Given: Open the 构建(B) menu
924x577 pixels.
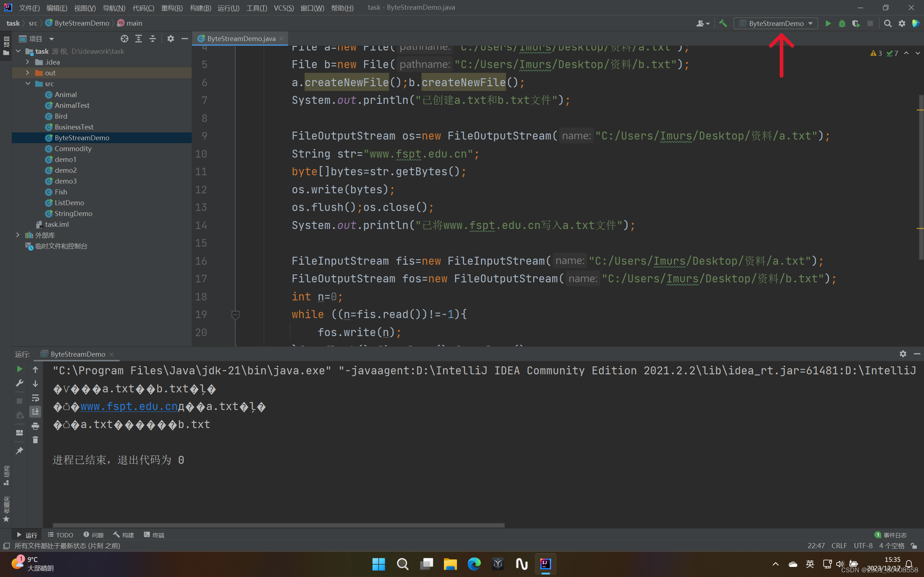Looking at the screenshot, I should [x=200, y=8].
